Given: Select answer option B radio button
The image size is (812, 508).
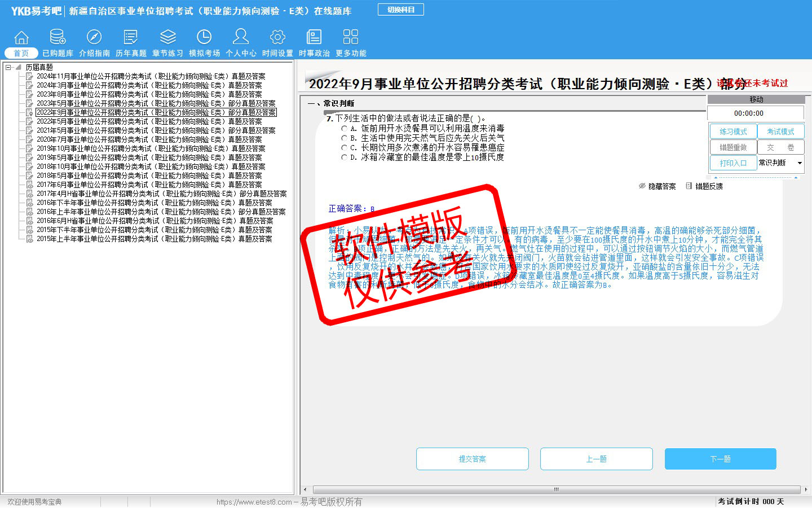Looking at the screenshot, I should [344, 138].
